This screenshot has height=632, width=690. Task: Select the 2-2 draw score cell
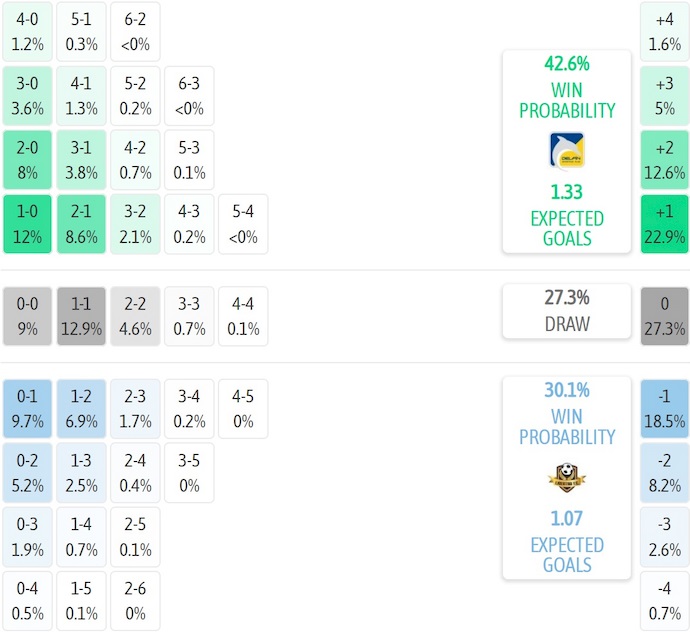(135, 316)
